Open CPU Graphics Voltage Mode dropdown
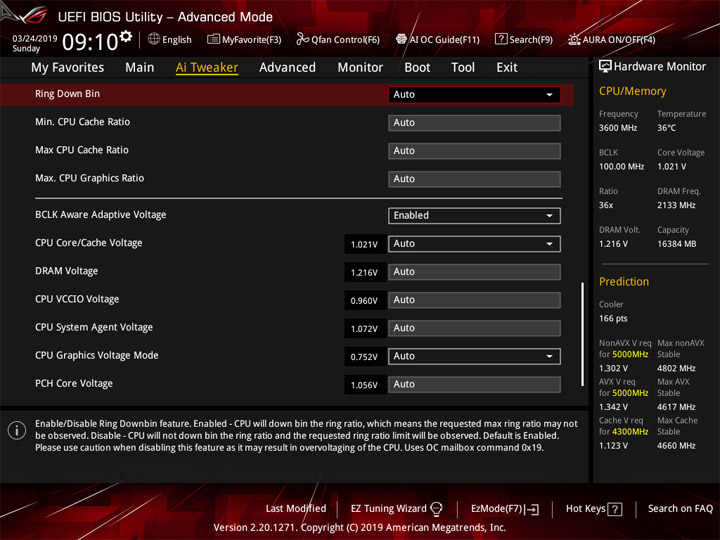Screen dimensions: 720x540 (x=474, y=356)
